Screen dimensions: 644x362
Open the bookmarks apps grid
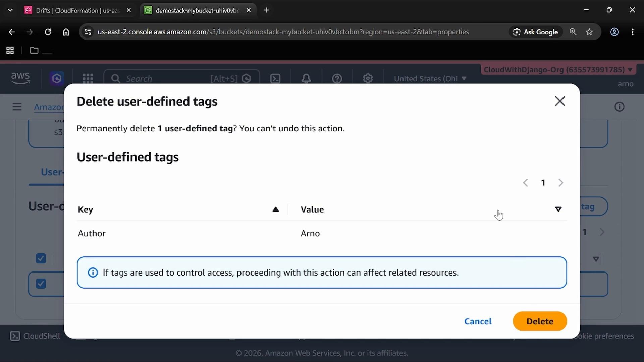[x=10, y=50]
